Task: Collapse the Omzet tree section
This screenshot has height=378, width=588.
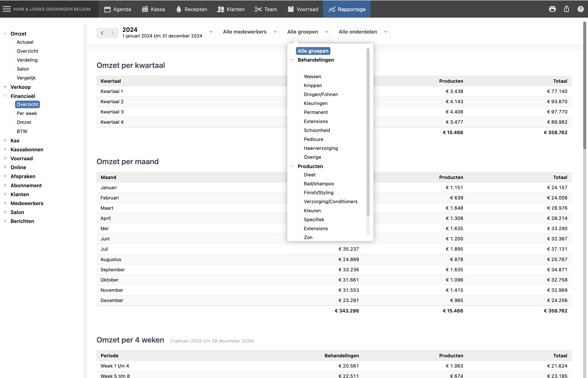Action: (5, 33)
